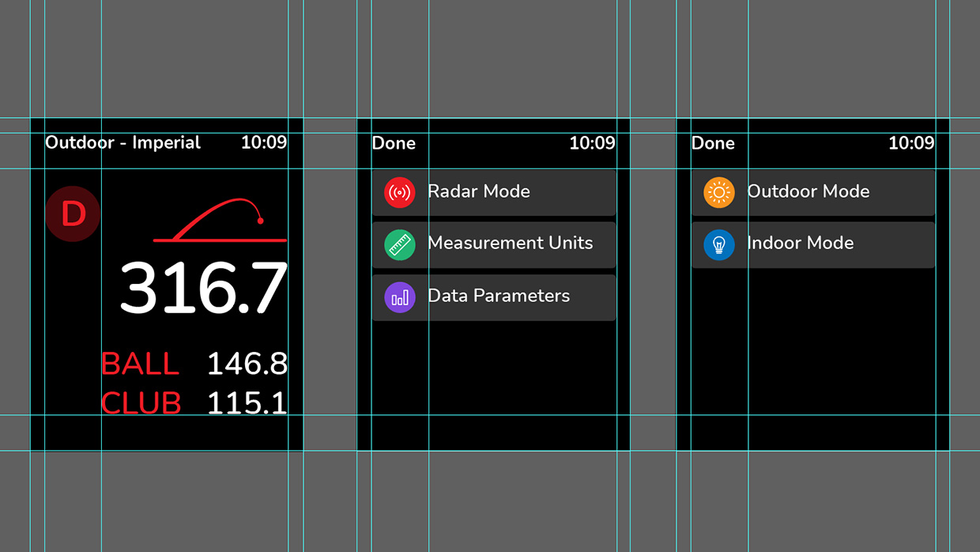
Task: Select the 115.1 club speed value
Action: click(x=247, y=403)
